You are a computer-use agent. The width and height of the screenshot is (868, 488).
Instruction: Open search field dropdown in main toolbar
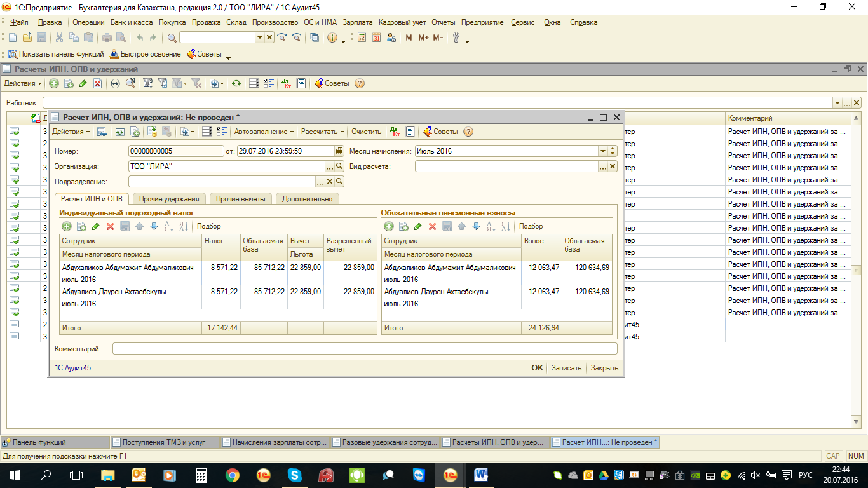click(259, 37)
